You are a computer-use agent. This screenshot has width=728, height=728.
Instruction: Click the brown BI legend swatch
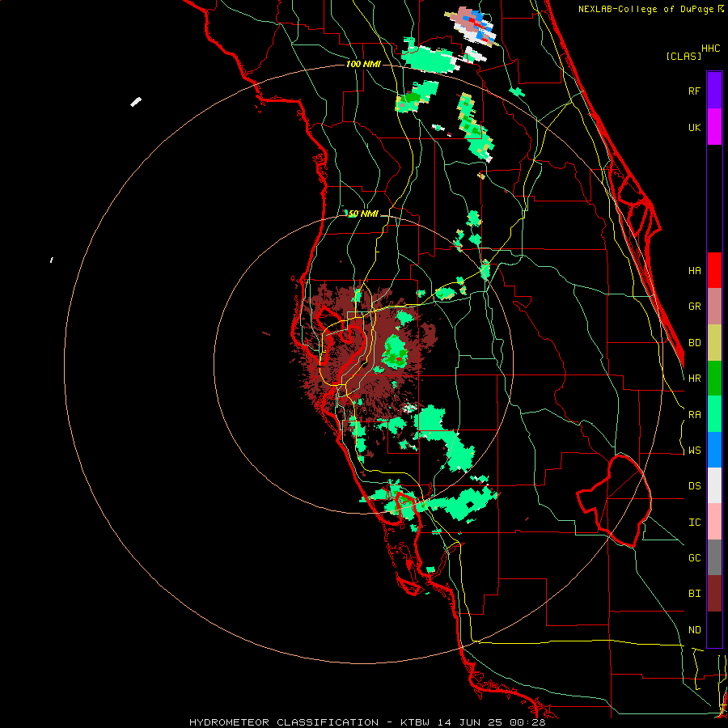[x=714, y=594]
